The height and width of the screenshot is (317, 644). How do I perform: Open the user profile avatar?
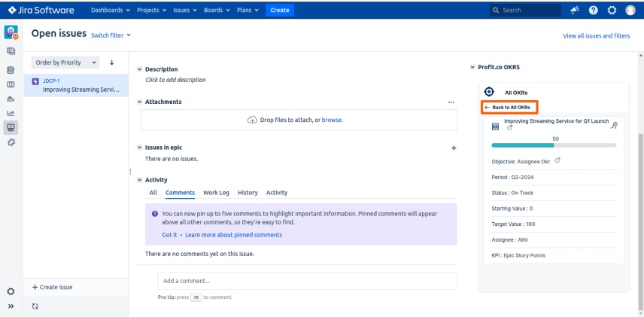pyautogui.click(x=630, y=11)
